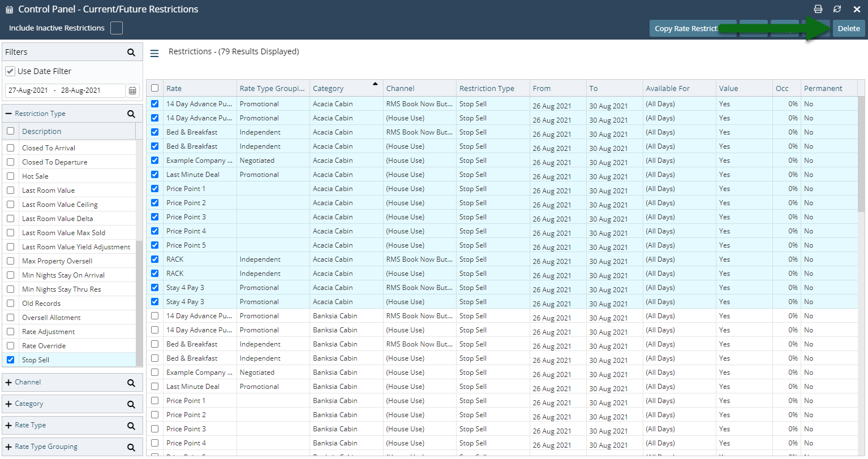Uncheck the Use Date Filter checkbox
868x459 pixels.
[x=10, y=71]
